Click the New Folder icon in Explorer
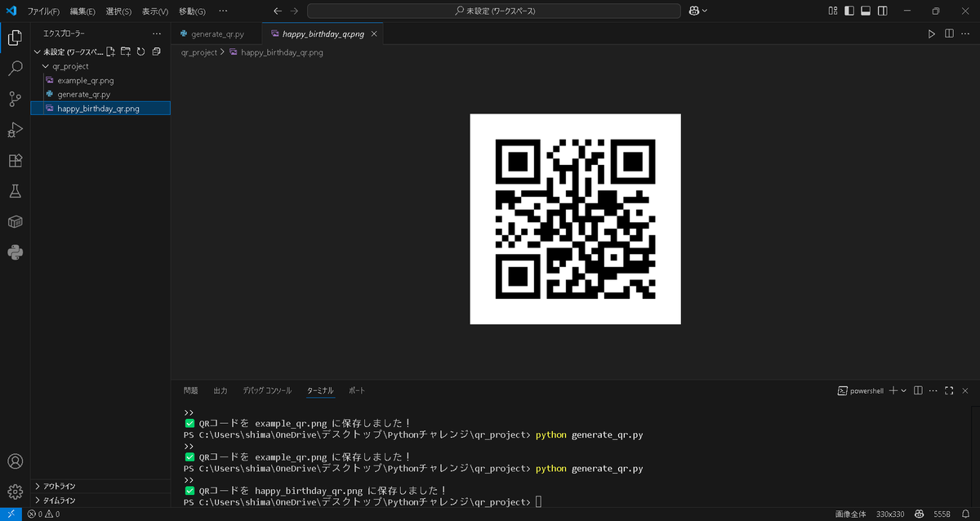 125,51
